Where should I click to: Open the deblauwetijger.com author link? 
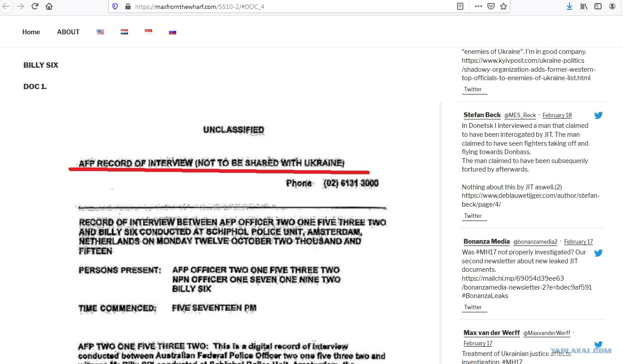click(531, 200)
